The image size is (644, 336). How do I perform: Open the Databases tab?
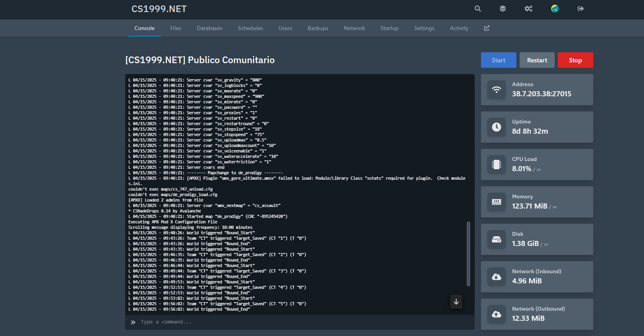pyautogui.click(x=209, y=28)
